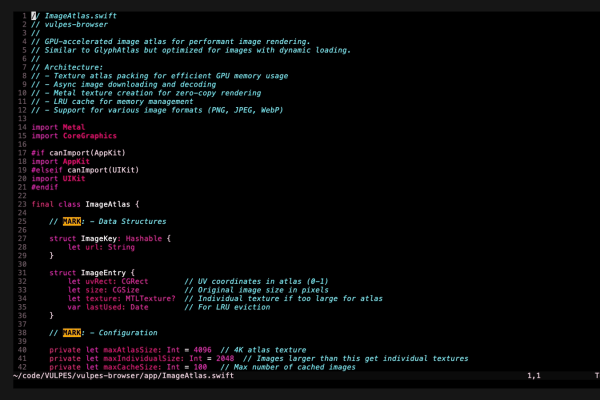Click 'Individual texture if too large' comment
The image size is (600, 400).
pyautogui.click(x=284, y=299)
